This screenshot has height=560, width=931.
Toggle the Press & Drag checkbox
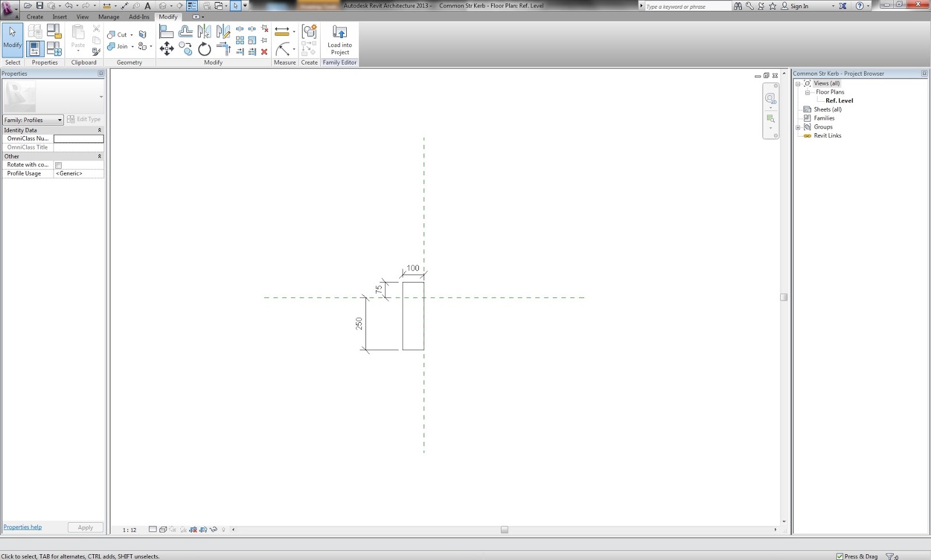click(840, 556)
